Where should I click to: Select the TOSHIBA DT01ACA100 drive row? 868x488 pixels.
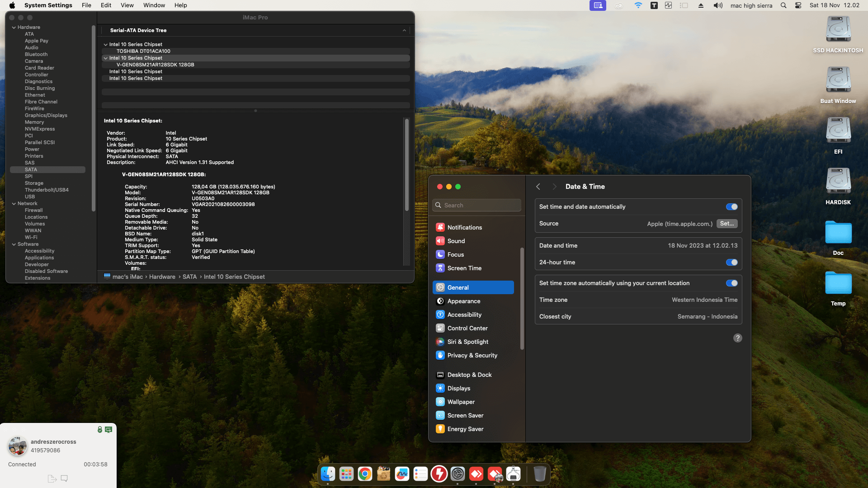coord(256,52)
